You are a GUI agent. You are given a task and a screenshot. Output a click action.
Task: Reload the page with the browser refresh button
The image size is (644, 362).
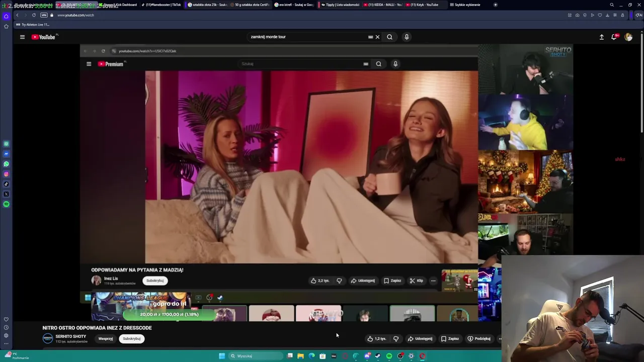[34, 15]
